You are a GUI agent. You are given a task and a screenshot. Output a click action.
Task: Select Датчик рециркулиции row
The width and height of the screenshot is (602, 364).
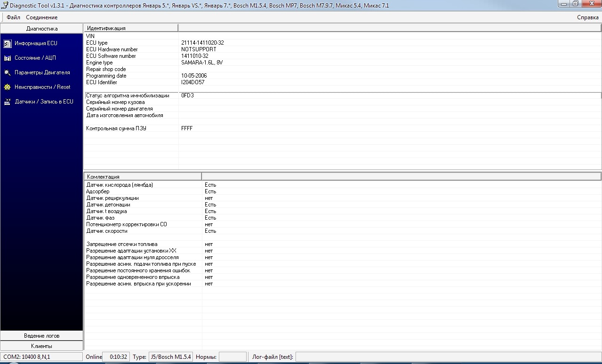tap(343, 198)
